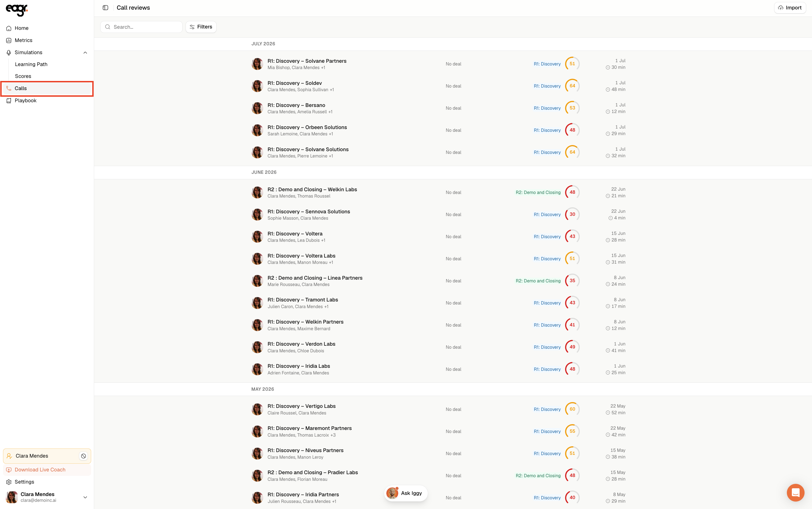812x509 pixels.
Task: Click 15 Jun date on Voltera Labs row
Action: coord(618,256)
